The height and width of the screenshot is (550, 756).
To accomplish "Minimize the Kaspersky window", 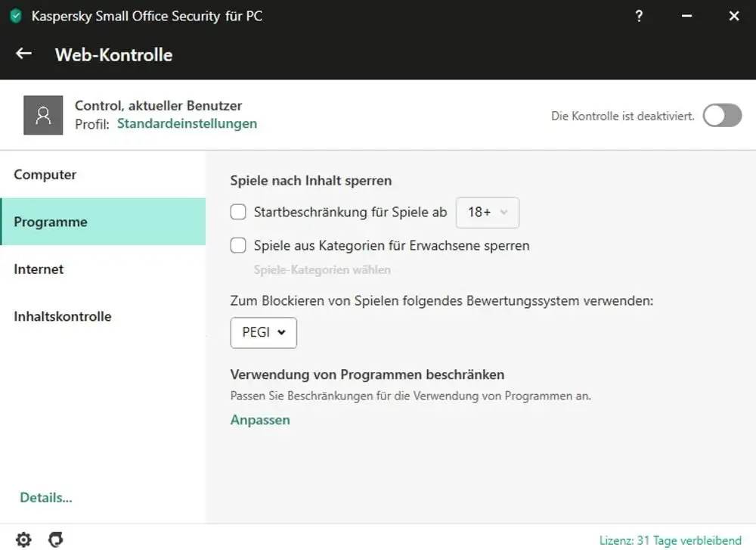I will click(x=686, y=16).
